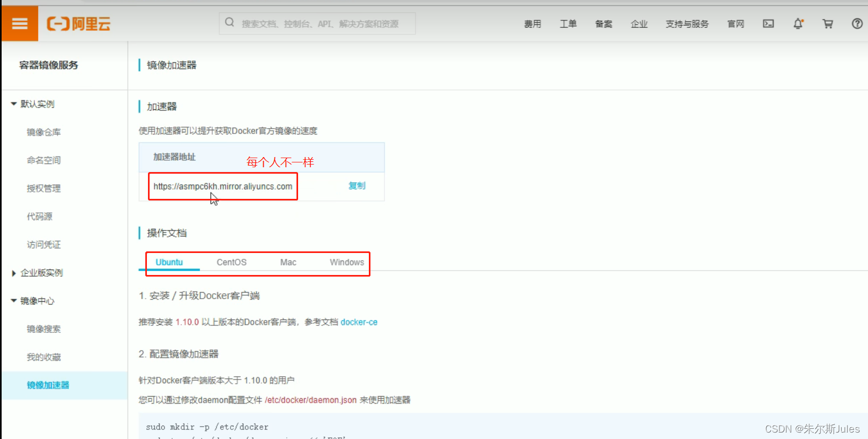Open the notification bell
Viewport: 868px width, 439px height.
[x=798, y=24]
